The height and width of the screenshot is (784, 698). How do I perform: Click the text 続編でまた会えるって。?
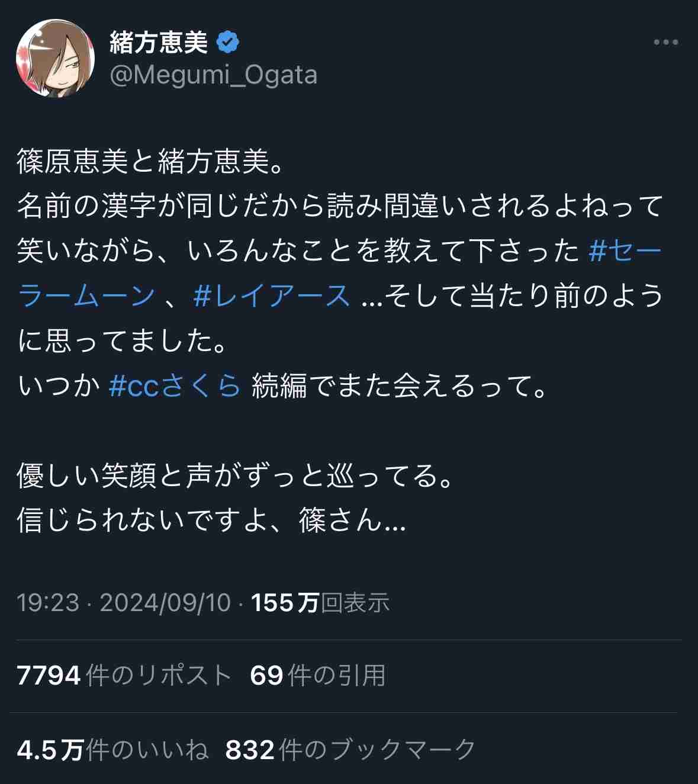coord(400,386)
